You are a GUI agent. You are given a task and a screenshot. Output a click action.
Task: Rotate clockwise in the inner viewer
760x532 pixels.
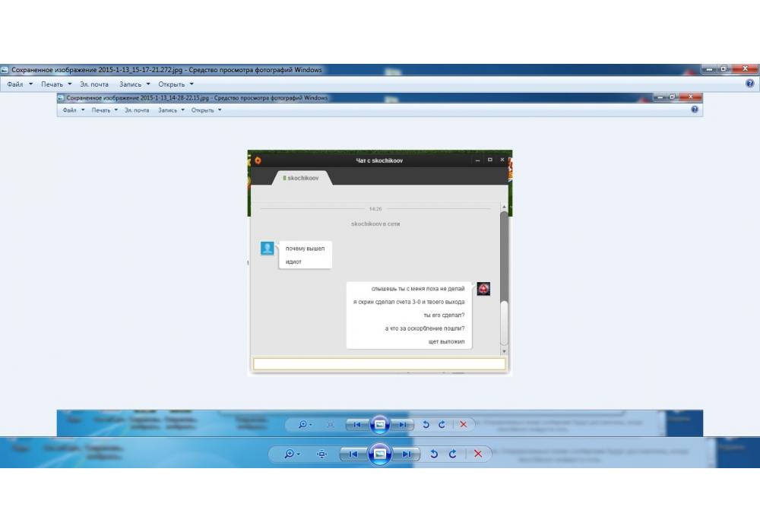(x=442, y=424)
